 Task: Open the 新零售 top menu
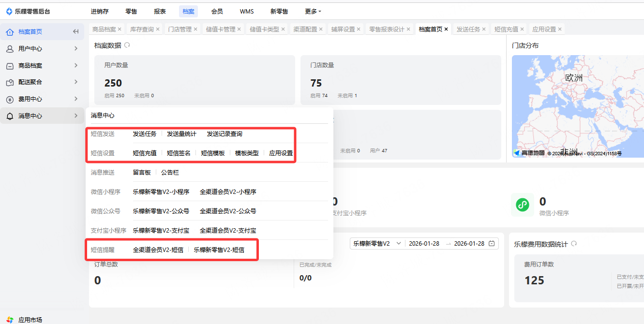pyautogui.click(x=279, y=11)
